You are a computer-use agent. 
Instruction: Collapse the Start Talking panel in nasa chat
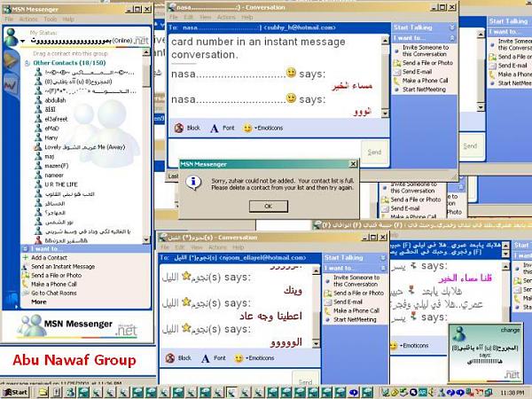[x=451, y=27]
